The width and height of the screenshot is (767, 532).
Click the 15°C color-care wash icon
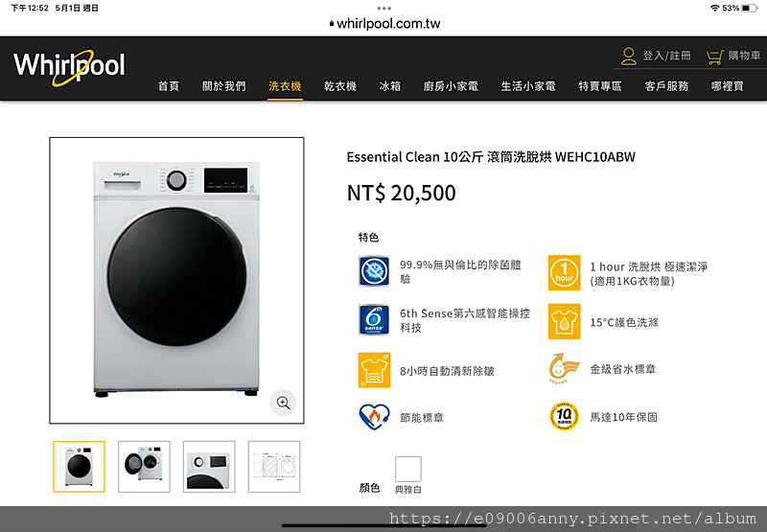pos(564,321)
